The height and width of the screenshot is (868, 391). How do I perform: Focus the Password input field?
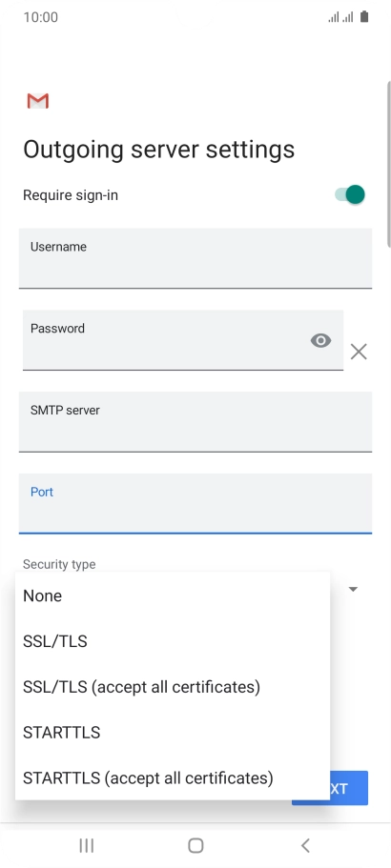tap(183, 340)
